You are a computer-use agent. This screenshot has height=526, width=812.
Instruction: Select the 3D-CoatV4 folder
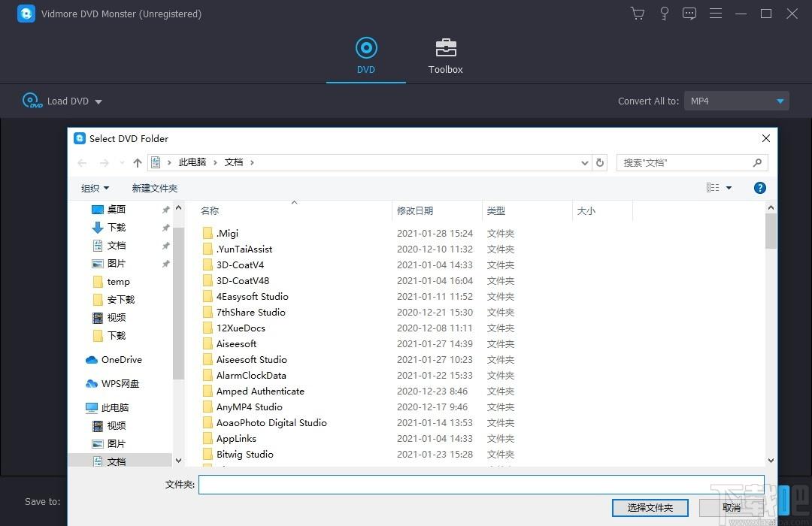coord(240,265)
